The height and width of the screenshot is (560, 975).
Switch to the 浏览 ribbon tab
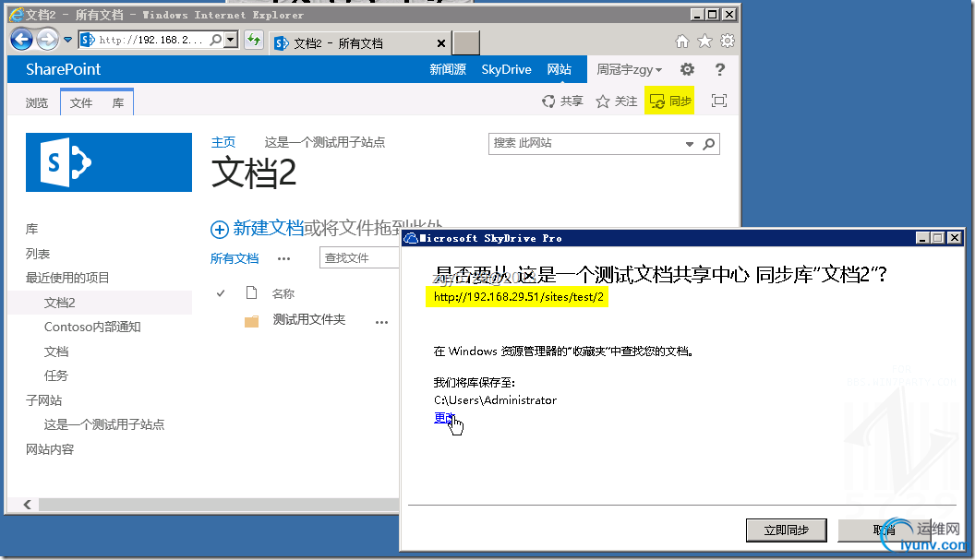[37, 102]
